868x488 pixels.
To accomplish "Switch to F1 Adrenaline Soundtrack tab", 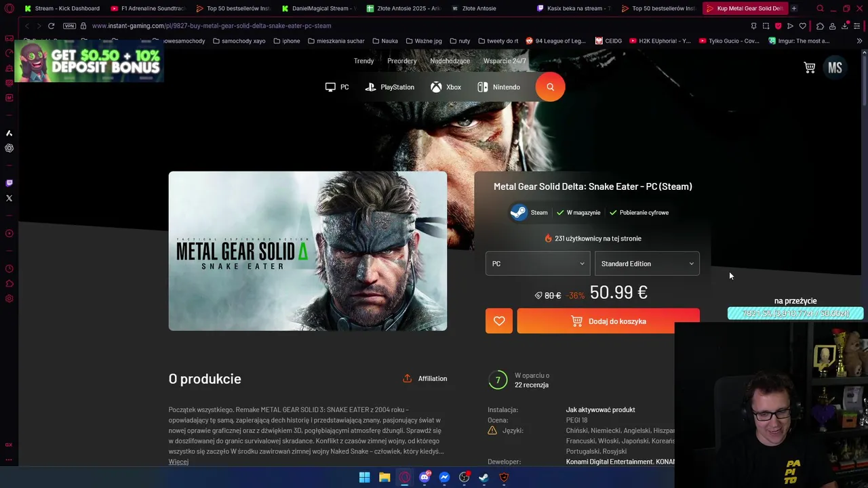I will (148, 8).
